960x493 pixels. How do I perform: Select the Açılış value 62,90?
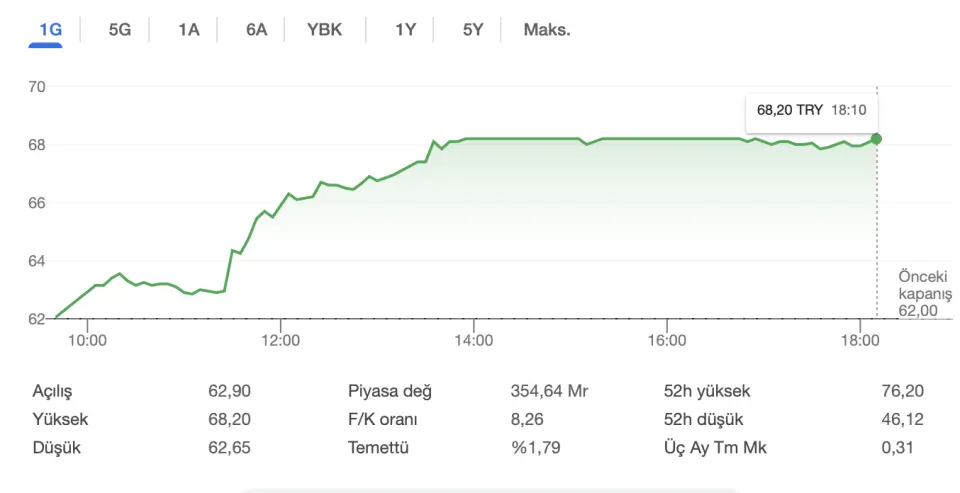[230, 391]
